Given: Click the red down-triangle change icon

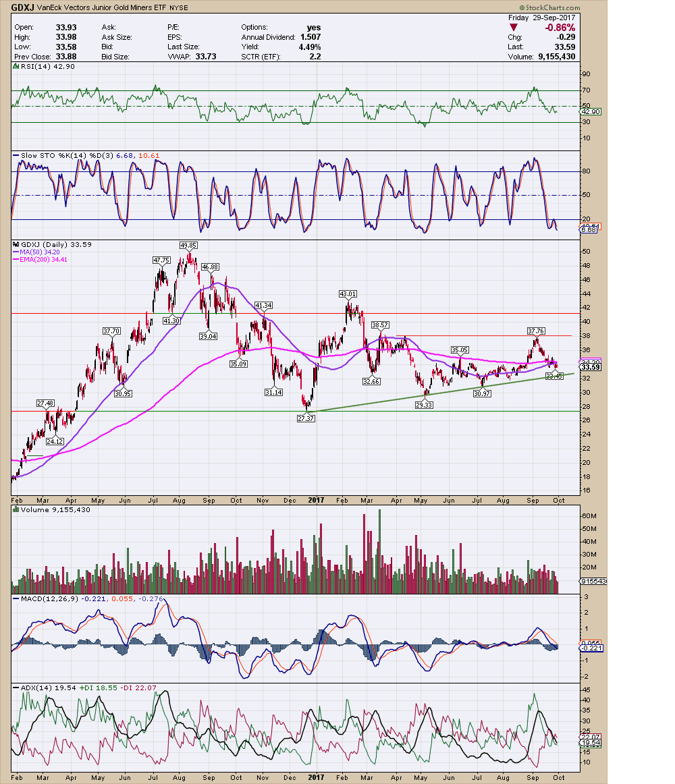Looking at the screenshot, I should point(514,28).
